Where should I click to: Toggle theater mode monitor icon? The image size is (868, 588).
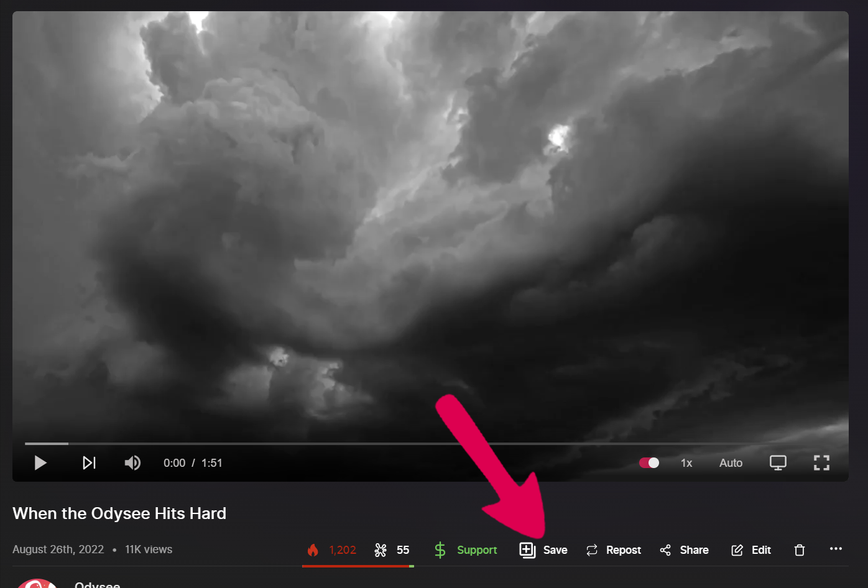(778, 463)
